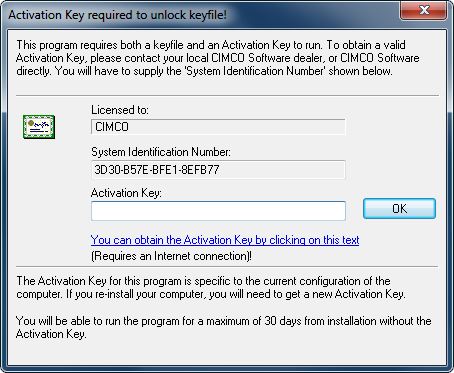
Task: Click the "Licensed to:" label
Action: tap(120, 110)
